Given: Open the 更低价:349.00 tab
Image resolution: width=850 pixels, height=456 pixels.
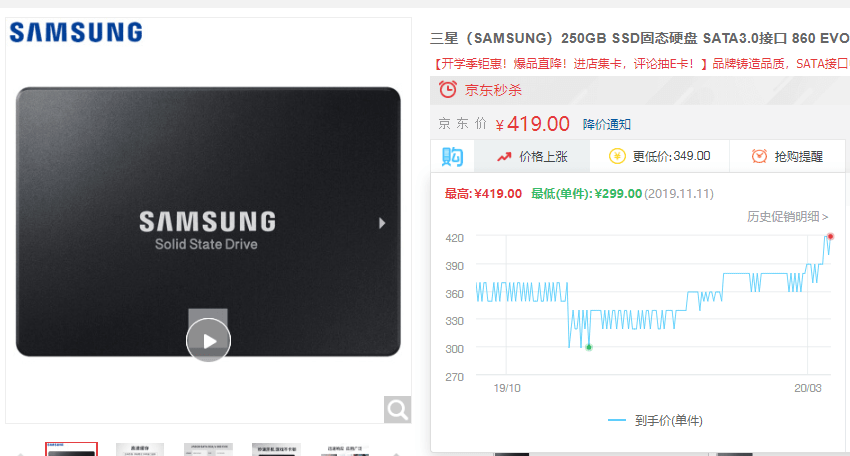Looking at the screenshot, I should pyautogui.click(x=660, y=156).
